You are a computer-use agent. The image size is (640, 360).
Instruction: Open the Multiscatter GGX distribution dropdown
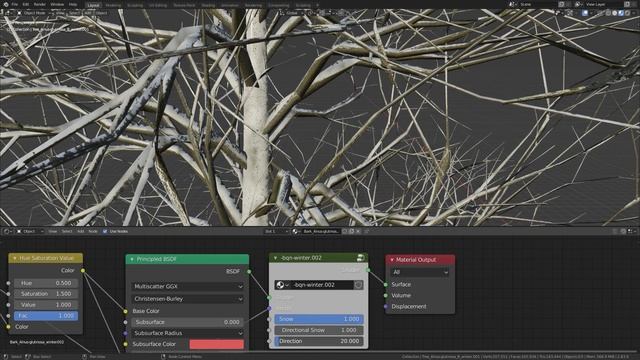[187, 287]
